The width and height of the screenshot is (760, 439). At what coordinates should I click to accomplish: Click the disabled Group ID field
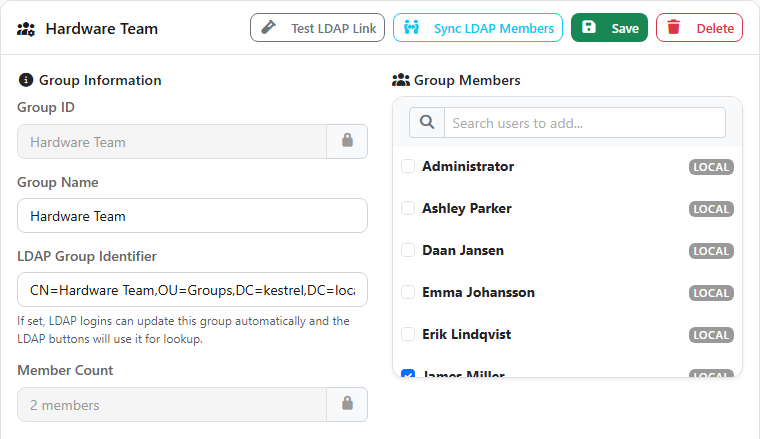tap(172, 141)
